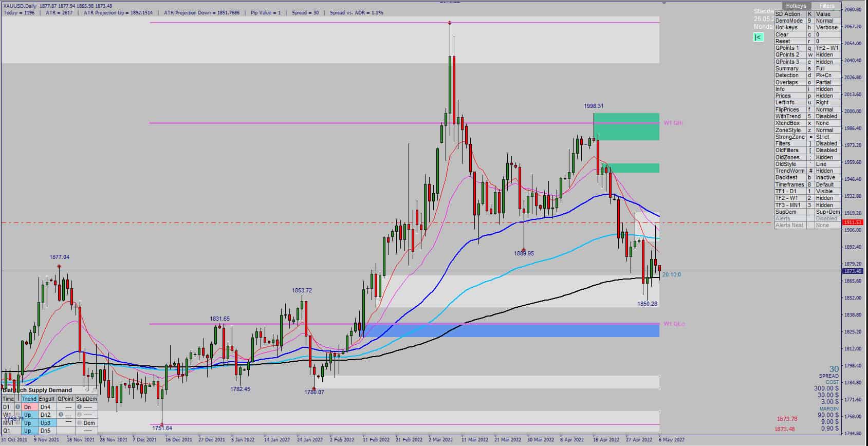Screen dimensions: 868x446
Task: Click the red 1911.53 price level label
Action: click(852, 222)
